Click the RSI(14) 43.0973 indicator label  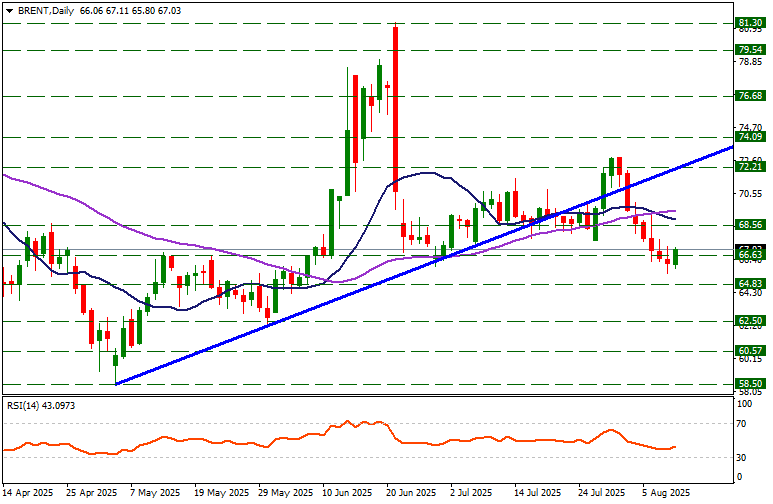pyautogui.click(x=41, y=406)
